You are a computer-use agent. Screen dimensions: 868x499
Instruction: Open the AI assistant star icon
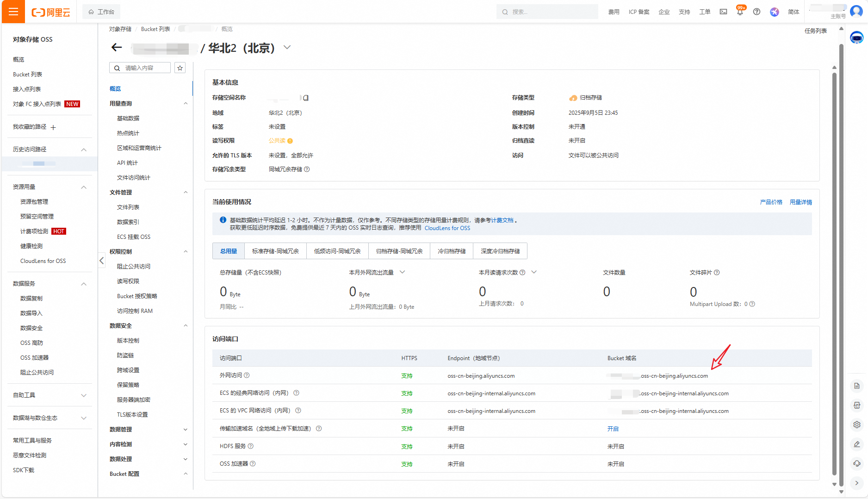tap(774, 12)
